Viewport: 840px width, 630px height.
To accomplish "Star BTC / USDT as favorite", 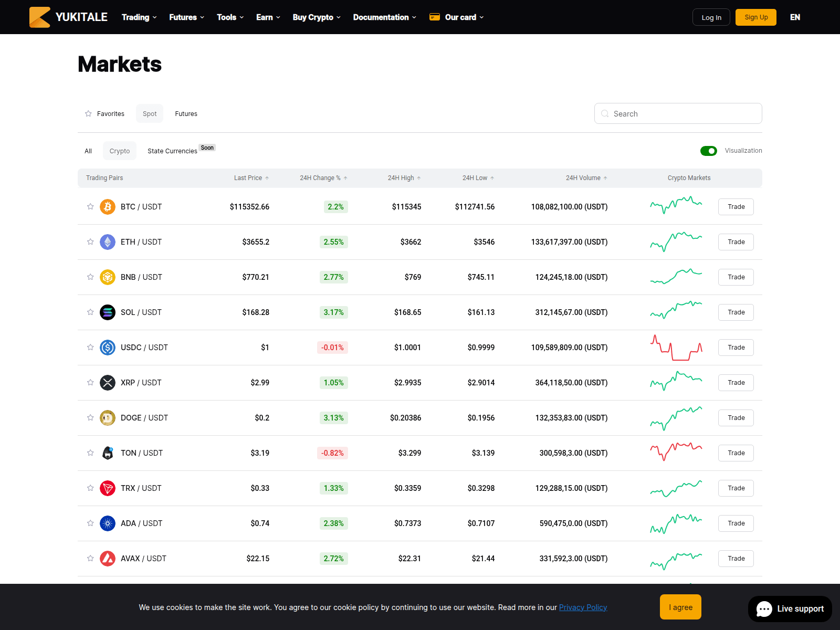I will coord(90,207).
